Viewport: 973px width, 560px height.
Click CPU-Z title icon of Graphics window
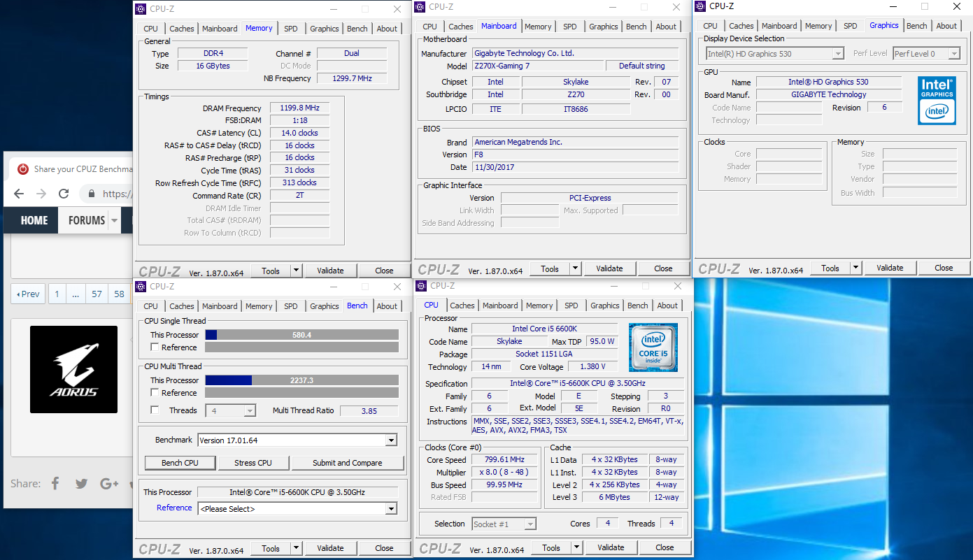coord(700,6)
